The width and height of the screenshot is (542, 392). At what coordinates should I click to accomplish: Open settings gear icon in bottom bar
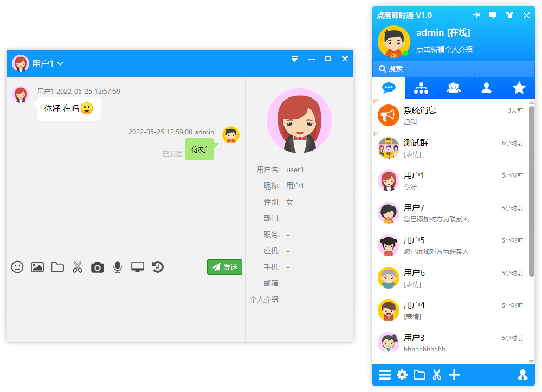tap(402, 375)
